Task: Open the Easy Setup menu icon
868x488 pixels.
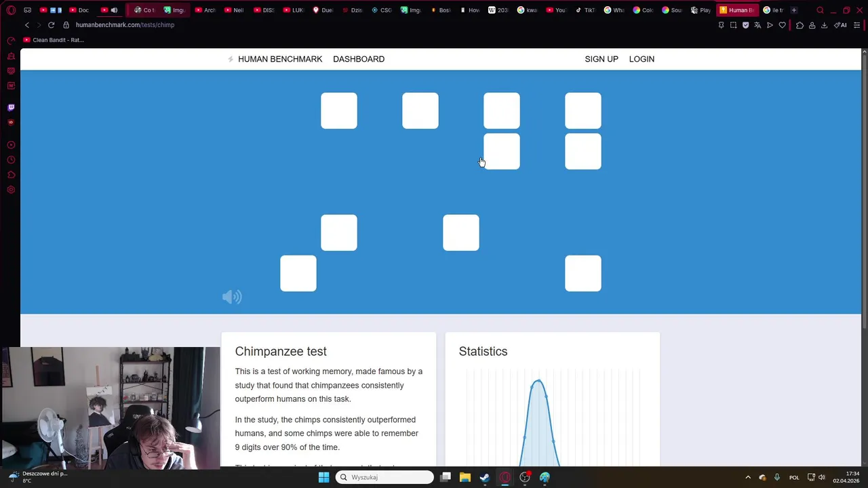Action: coord(856,25)
